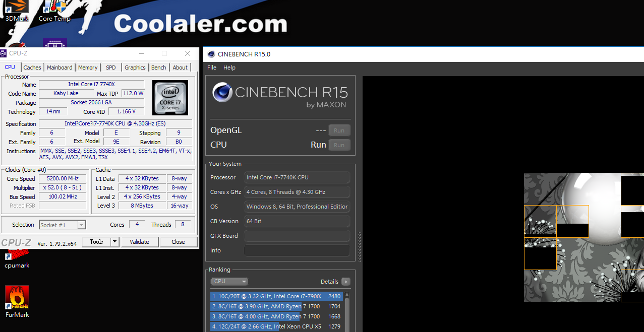
Task: Run the CPU benchmark in Cinebench
Action: pos(339,145)
